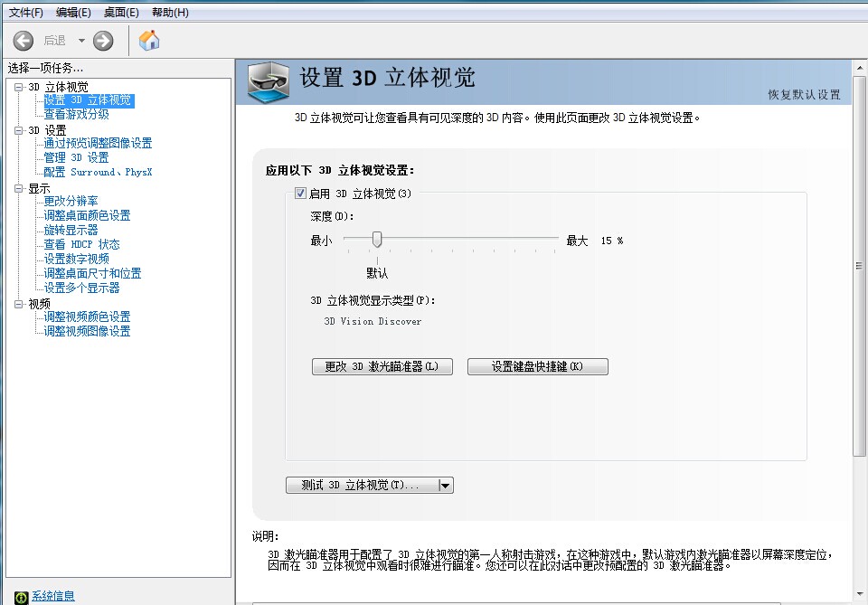The width and height of the screenshot is (868, 605).
Task: Click the Back arrow icon
Action: (24, 40)
